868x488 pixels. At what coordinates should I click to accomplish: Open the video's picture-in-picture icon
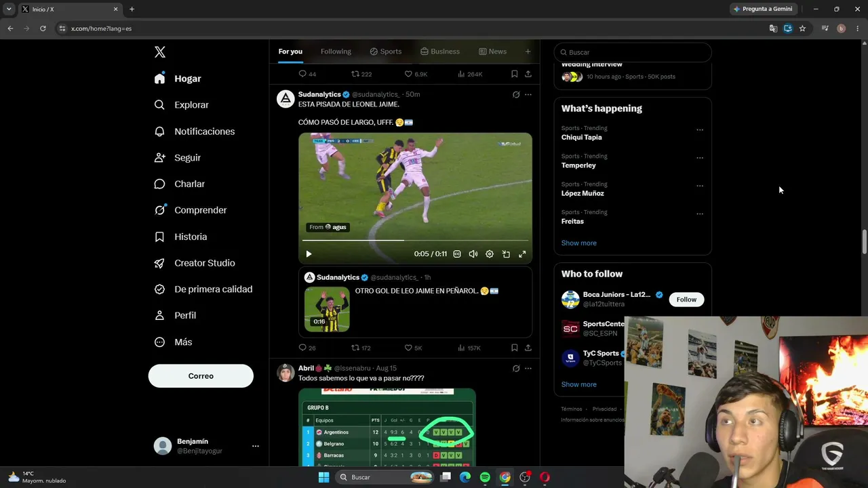click(x=506, y=254)
